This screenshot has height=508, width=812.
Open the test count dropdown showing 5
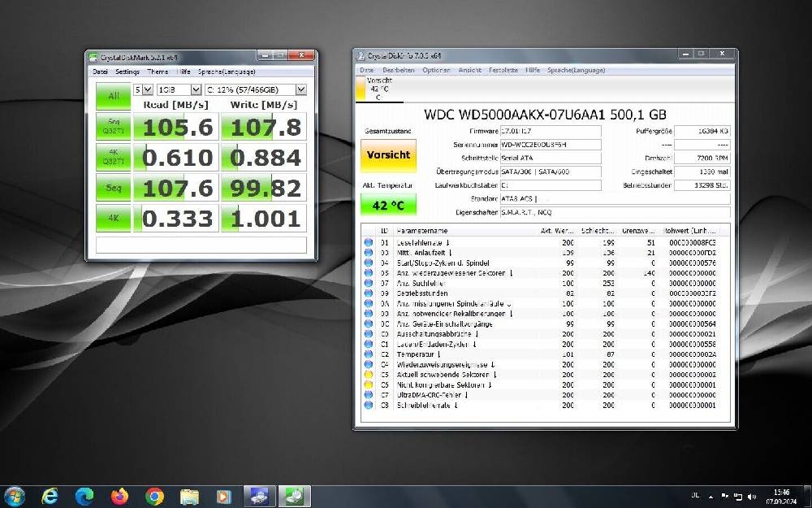(143, 89)
